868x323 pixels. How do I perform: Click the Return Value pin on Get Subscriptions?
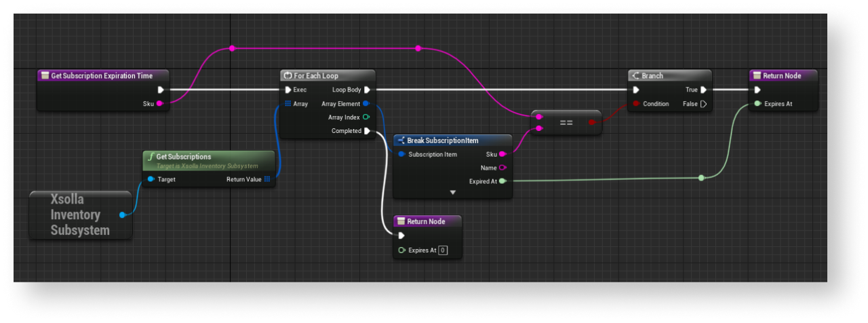(x=267, y=179)
